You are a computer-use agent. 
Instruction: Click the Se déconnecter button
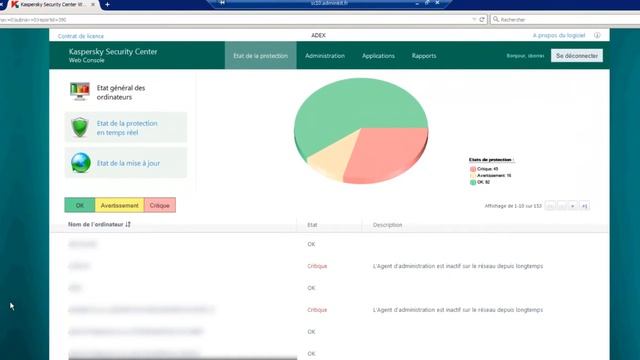[x=576, y=56]
